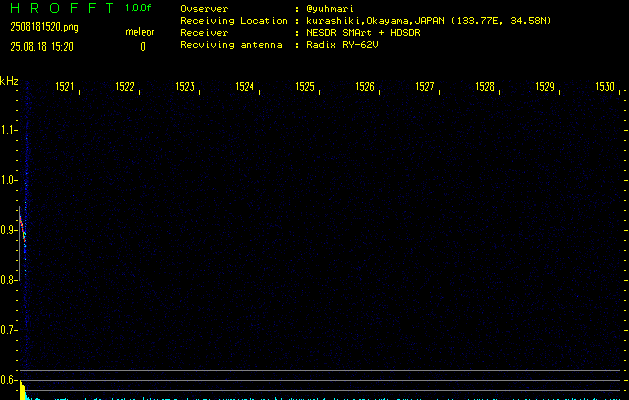Click frequency tick 0.8

point(8,280)
